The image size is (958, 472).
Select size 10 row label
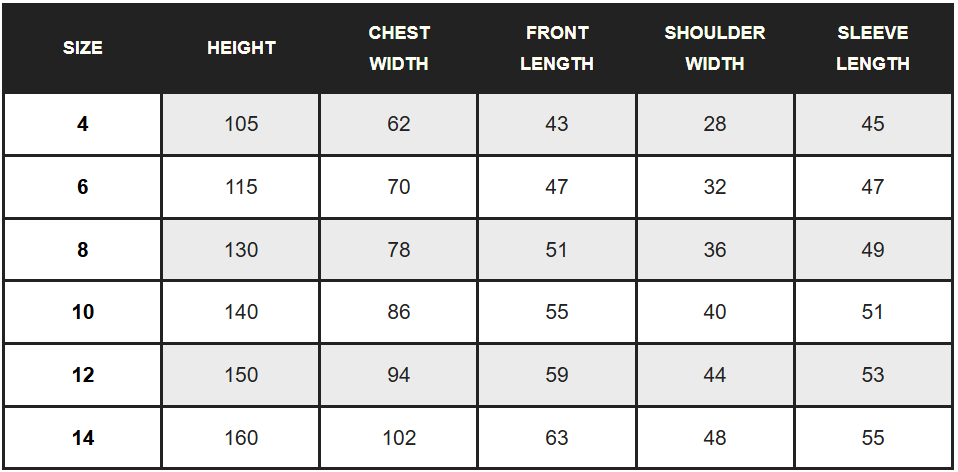[82, 312]
